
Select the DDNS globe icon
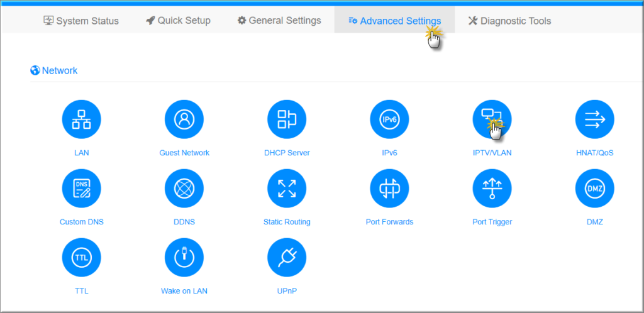click(x=184, y=189)
